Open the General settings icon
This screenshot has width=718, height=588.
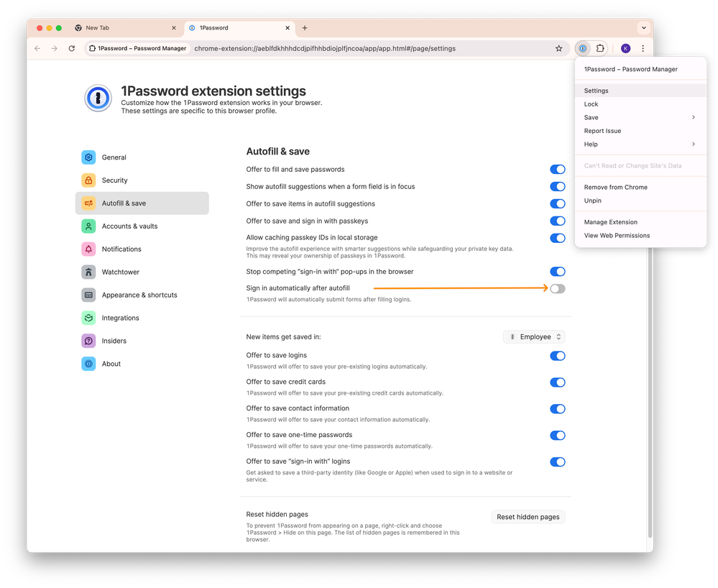point(88,157)
